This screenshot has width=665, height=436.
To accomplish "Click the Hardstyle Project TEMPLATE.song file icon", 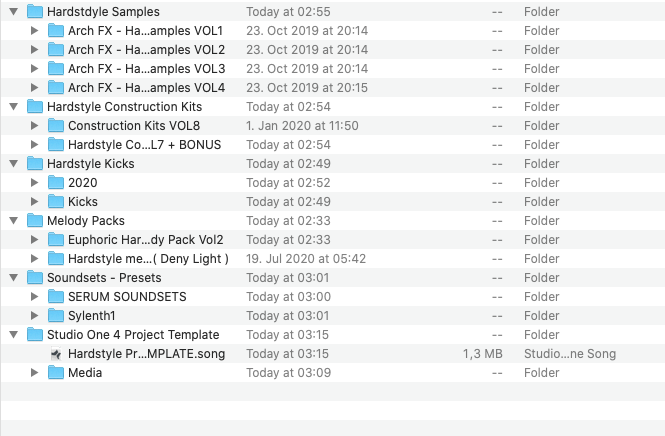I will pyautogui.click(x=56, y=354).
